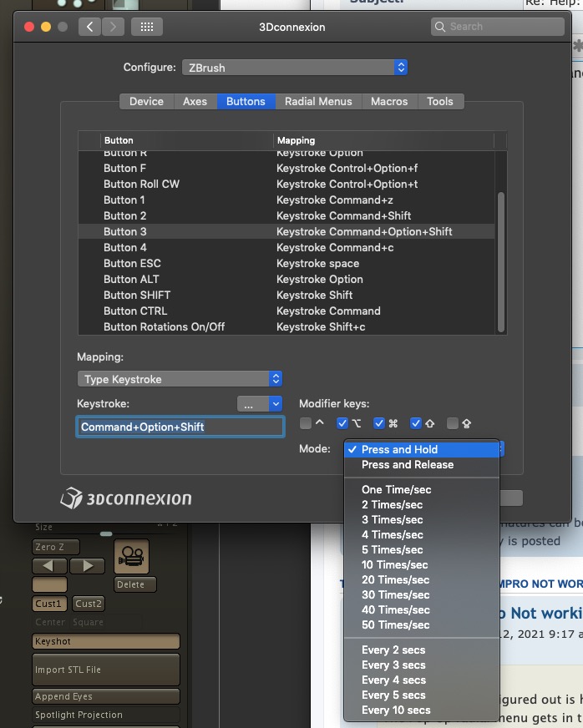583x728 pixels.
Task: Open the Type Keystroke mapping dropdown
Action: coord(180,379)
